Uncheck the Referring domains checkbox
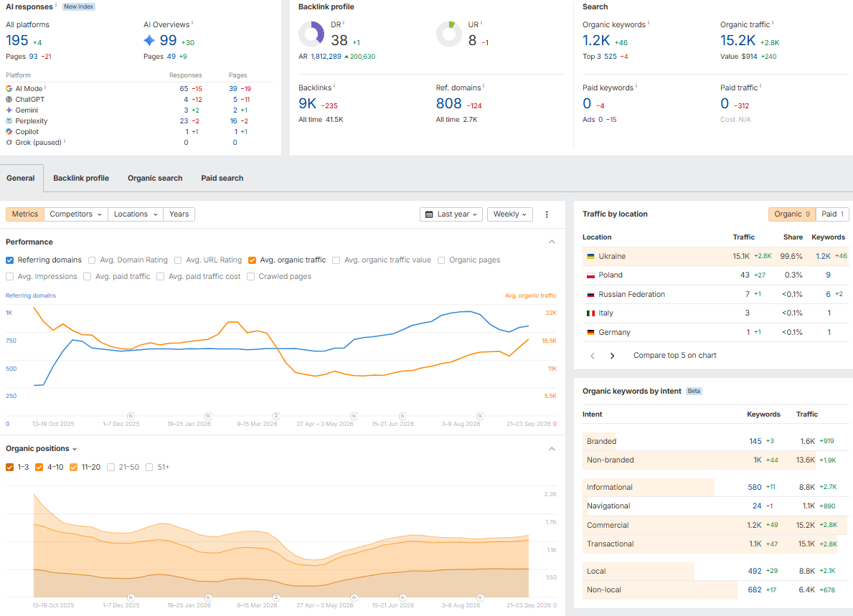 10,260
